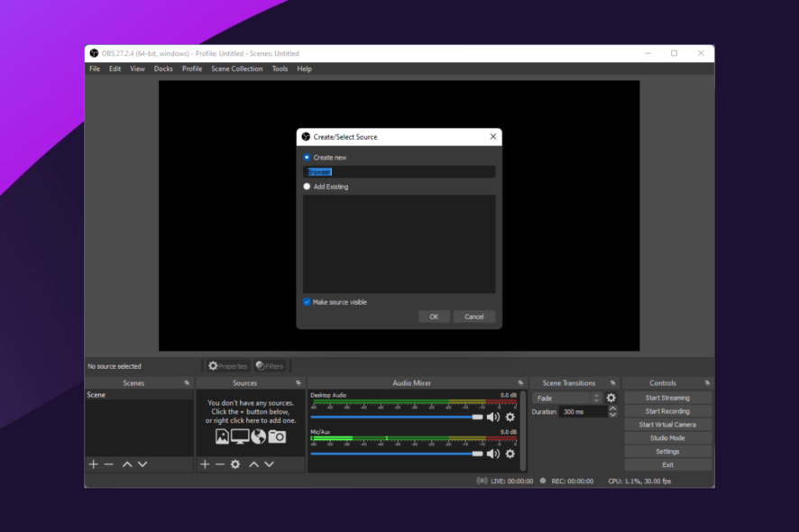The height and width of the screenshot is (532, 799).
Task: Start Streaming from the Controls panel
Action: pyautogui.click(x=667, y=397)
